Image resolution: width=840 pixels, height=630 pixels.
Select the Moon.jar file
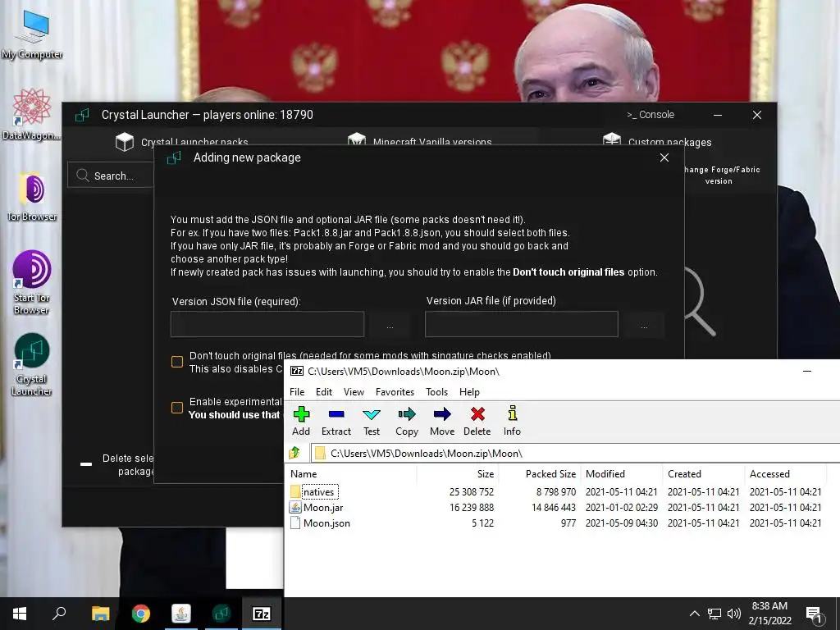(x=323, y=507)
